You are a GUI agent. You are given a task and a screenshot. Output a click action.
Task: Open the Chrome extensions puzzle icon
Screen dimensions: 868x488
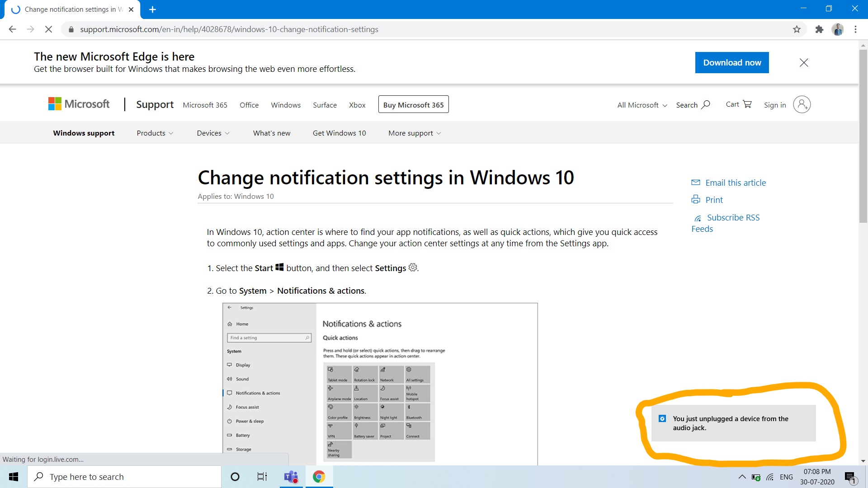click(x=819, y=29)
